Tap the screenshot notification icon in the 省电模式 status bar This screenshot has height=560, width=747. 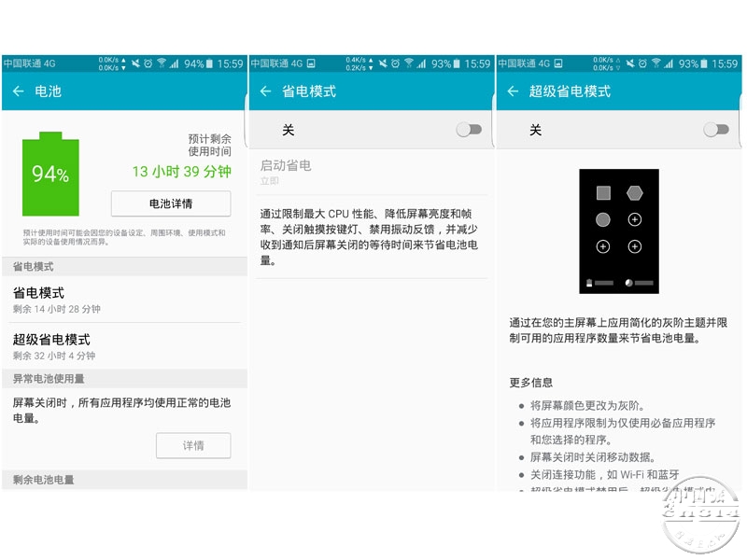pyautogui.click(x=311, y=63)
